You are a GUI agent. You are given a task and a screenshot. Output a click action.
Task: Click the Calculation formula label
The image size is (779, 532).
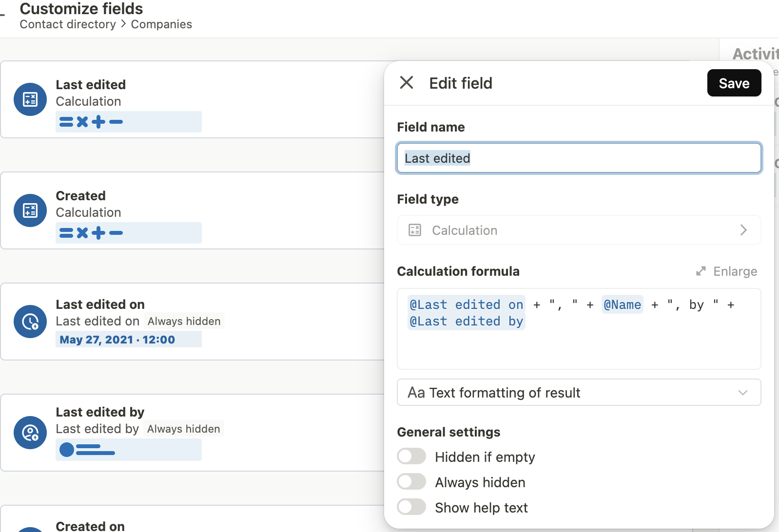coord(458,271)
